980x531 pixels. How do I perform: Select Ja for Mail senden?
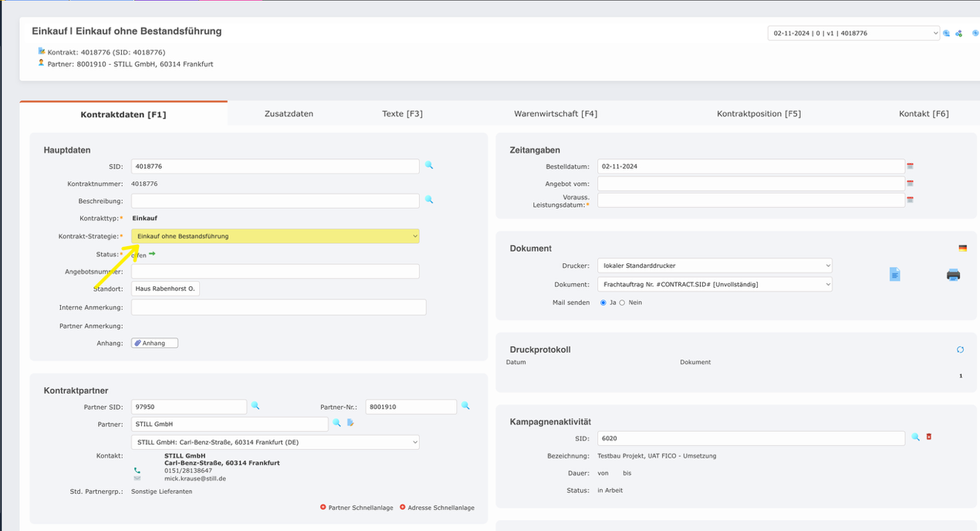[603, 303]
